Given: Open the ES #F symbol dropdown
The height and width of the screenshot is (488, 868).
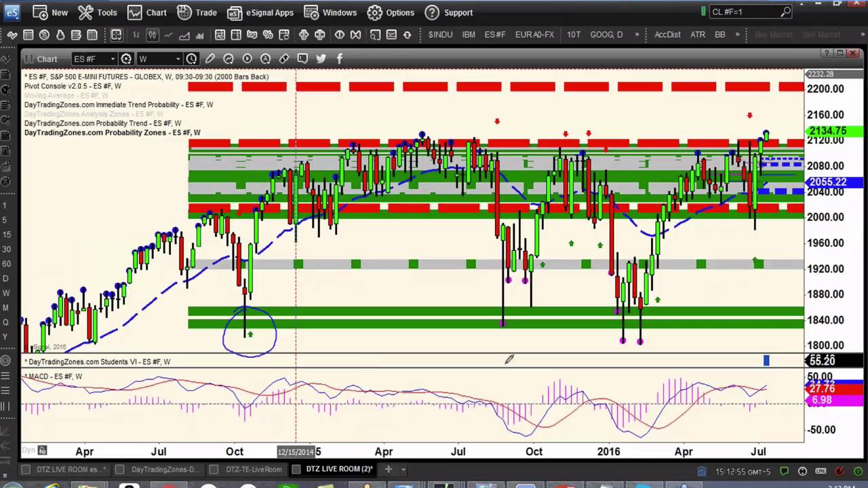Looking at the screenshot, I should coord(113,59).
